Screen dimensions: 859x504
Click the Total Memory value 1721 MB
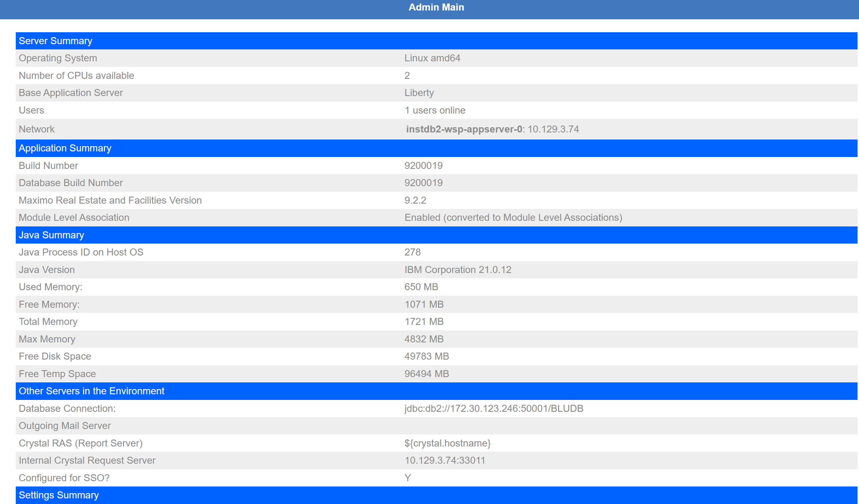[x=424, y=322]
